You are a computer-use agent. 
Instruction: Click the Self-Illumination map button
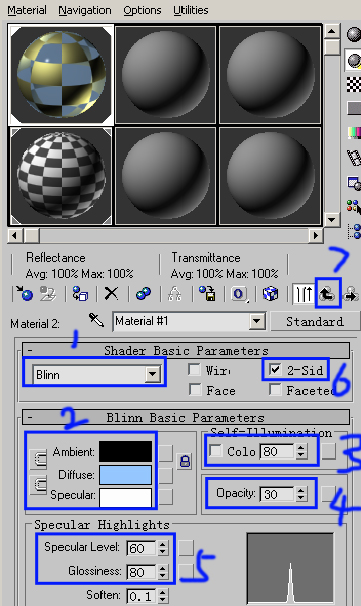[x=329, y=451]
